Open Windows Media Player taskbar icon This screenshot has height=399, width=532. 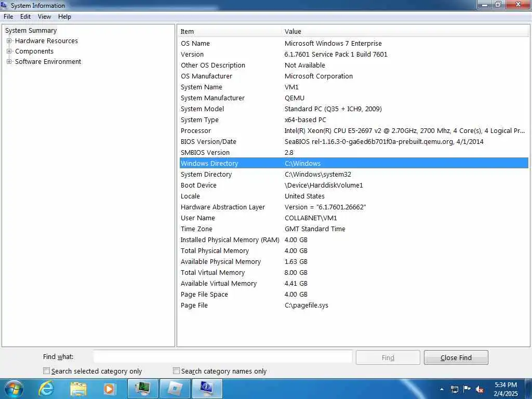click(109, 389)
